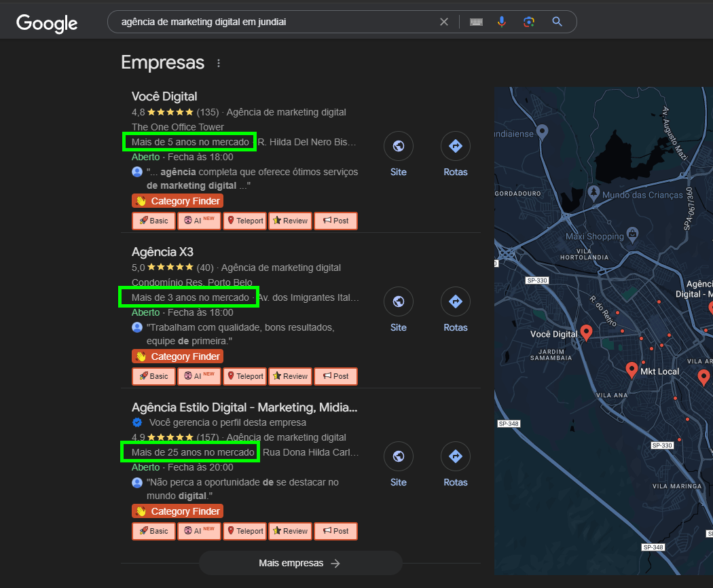Viewport: 713px width, 588px height.
Task: Open the Agência X3 business listing title
Action: 162,252
